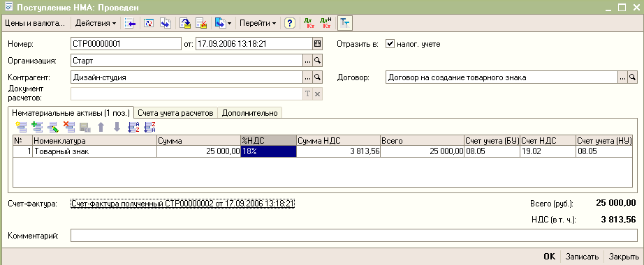The height and width of the screenshot is (265, 644).
Task: Click the Номенклатура column header
Action: [x=94, y=141]
